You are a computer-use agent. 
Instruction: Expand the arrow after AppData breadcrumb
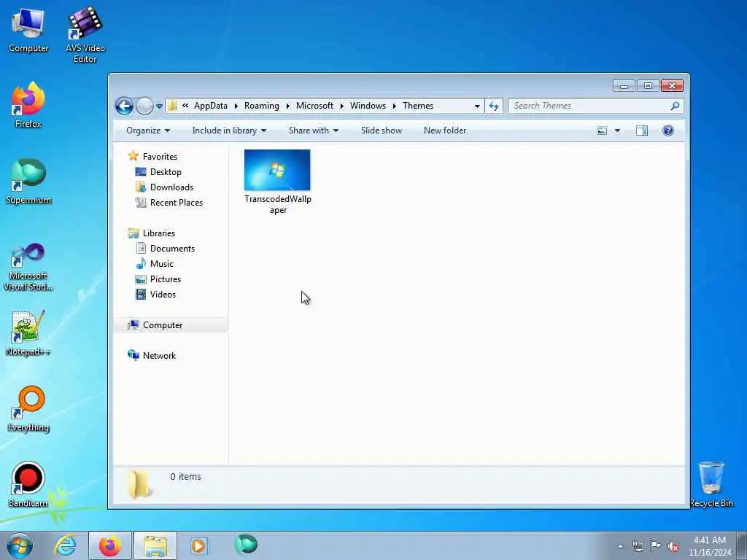tap(236, 106)
